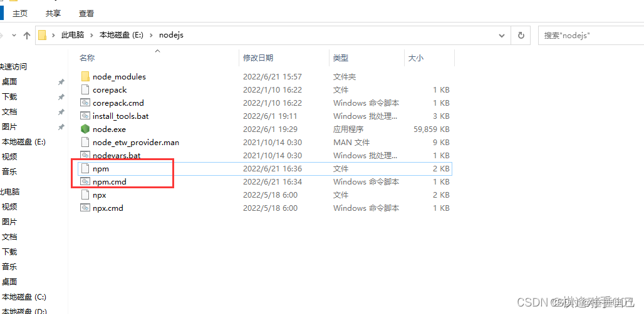The image size is (644, 314).
Task: Sort by 名称 column header
Action: pos(87,58)
